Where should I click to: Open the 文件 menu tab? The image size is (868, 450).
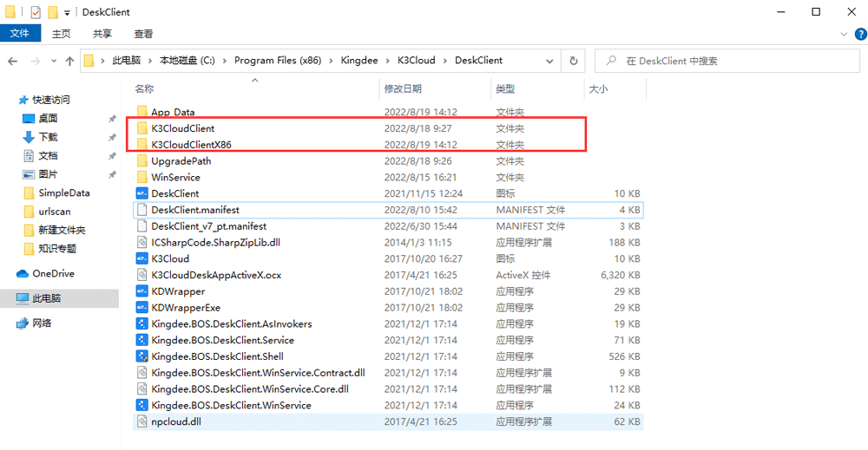click(x=19, y=34)
